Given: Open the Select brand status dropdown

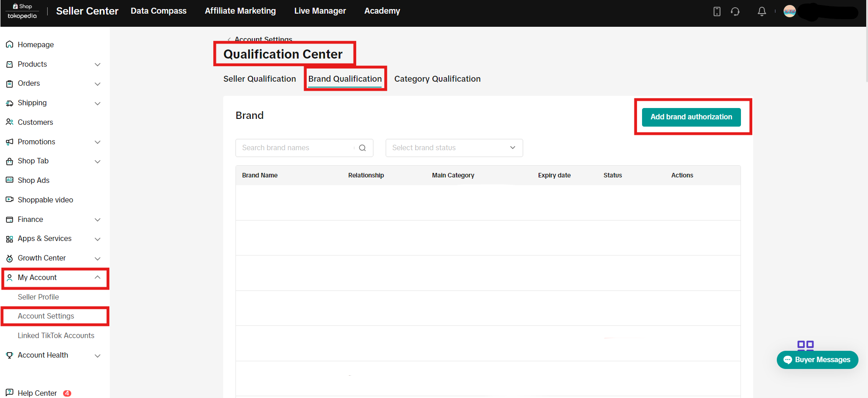Looking at the screenshot, I should coord(454,148).
